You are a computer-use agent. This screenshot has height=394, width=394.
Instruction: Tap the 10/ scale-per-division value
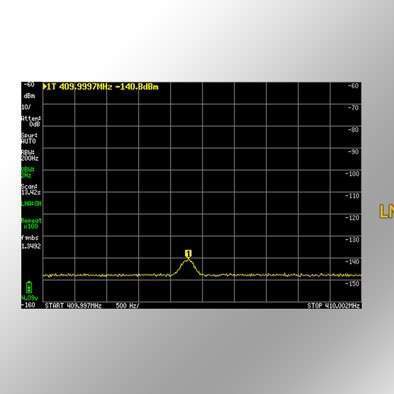(x=26, y=107)
